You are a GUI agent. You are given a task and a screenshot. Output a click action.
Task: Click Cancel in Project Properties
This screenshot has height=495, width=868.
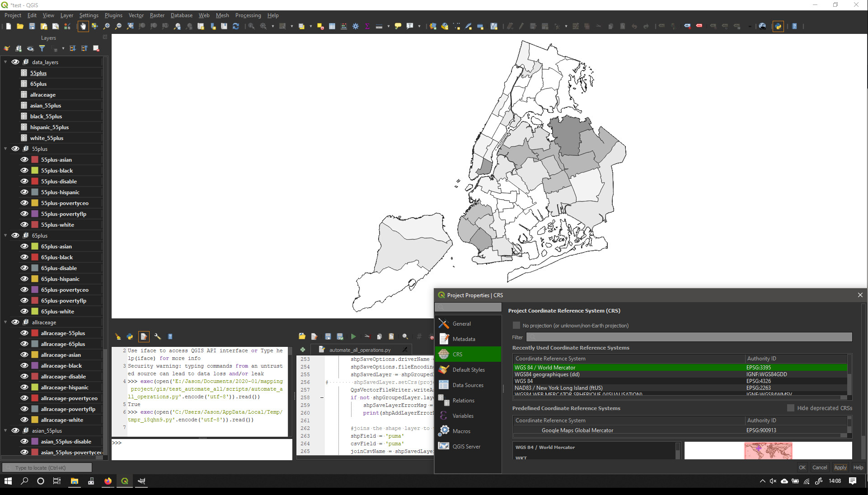coord(820,467)
